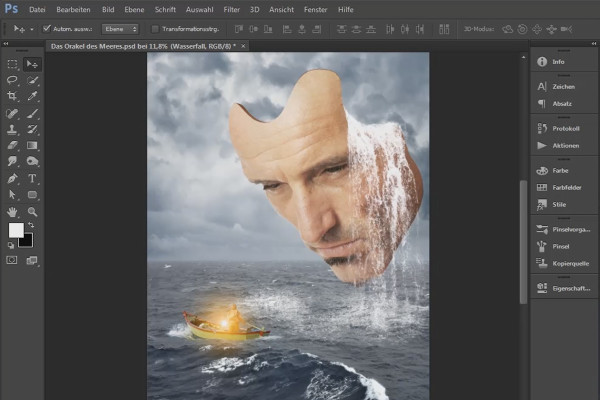Image resolution: width=600 pixels, height=400 pixels.
Task: Expand the right panel dock arrows
Action: click(x=594, y=44)
